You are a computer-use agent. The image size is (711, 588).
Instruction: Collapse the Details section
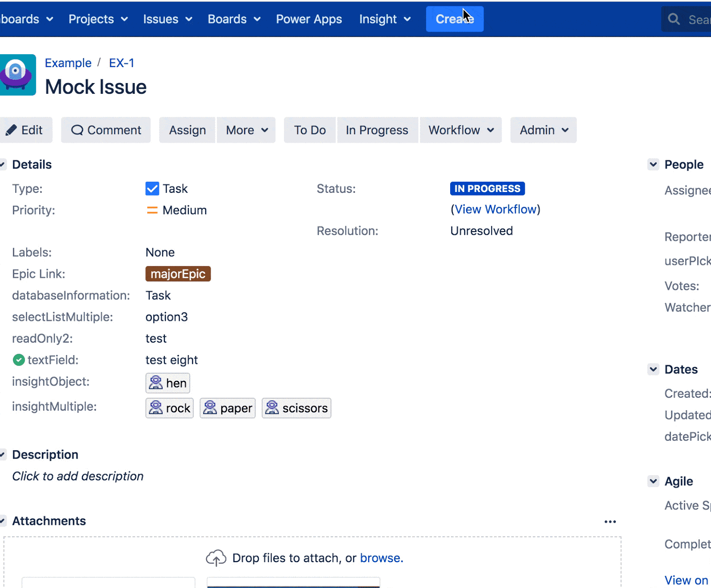coord(2,164)
